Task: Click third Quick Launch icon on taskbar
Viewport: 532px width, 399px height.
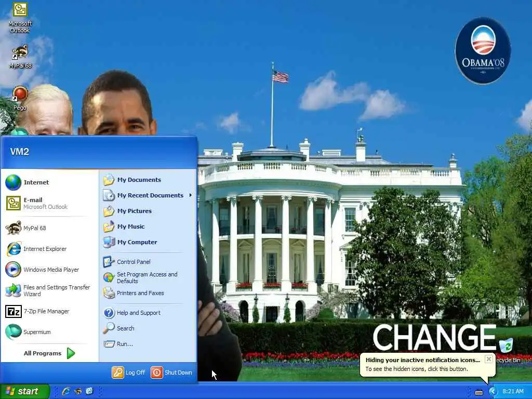Action: click(x=89, y=391)
